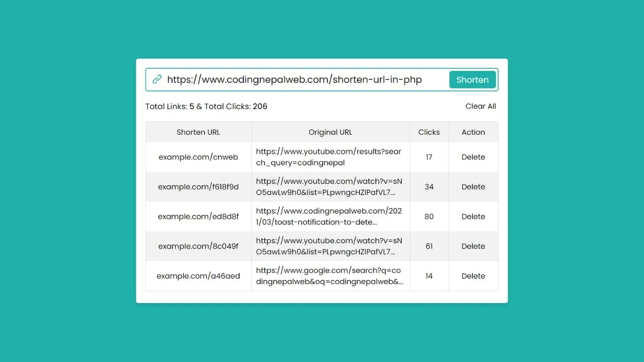Click the Action column header
644x362 pixels.
(473, 132)
